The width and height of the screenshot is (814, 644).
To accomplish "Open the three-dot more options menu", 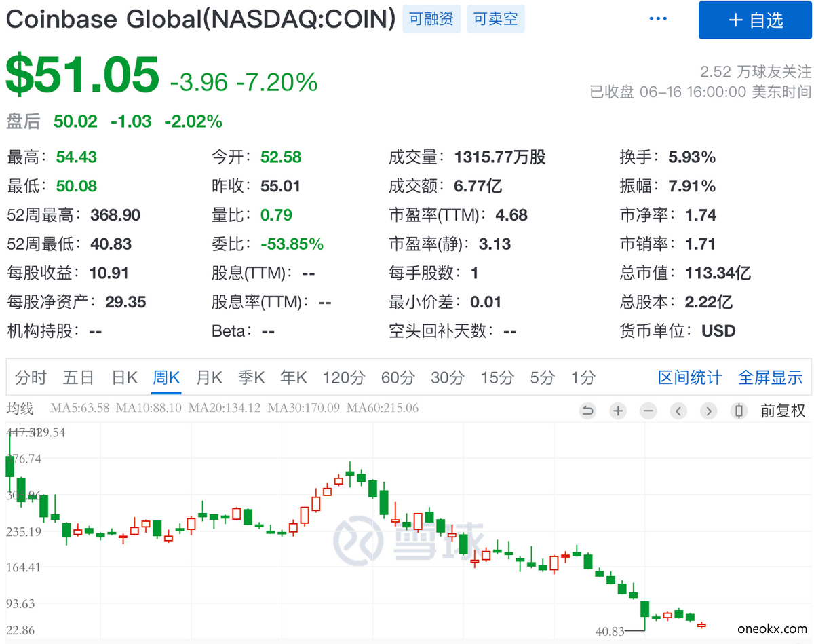I will [658, 19].
